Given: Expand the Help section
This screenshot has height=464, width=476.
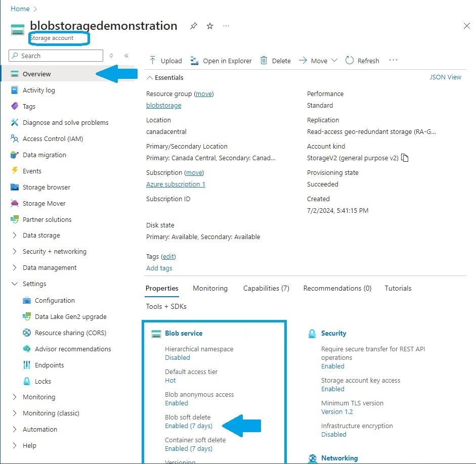Looking at the screenshot, I should [x=14, y=445].
